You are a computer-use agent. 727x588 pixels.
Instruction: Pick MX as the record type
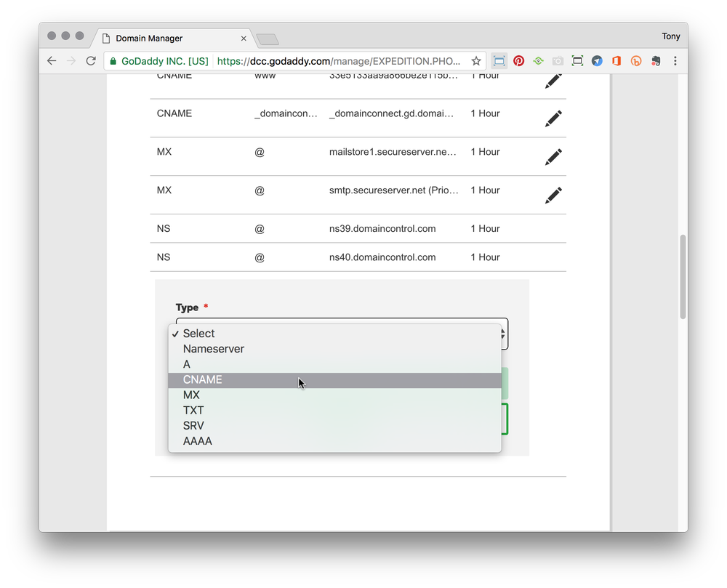[334, 395]
